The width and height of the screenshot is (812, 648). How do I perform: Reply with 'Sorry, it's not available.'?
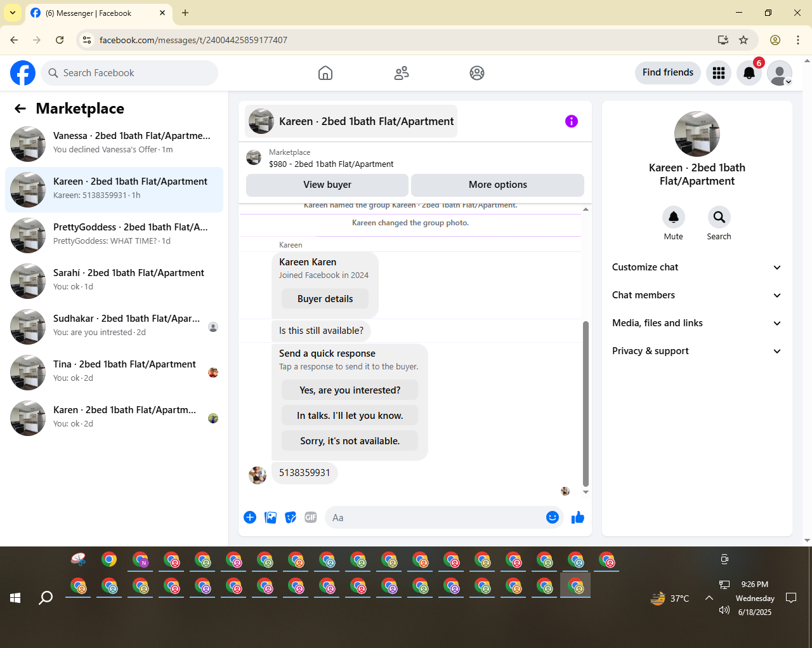coord(350,441)
